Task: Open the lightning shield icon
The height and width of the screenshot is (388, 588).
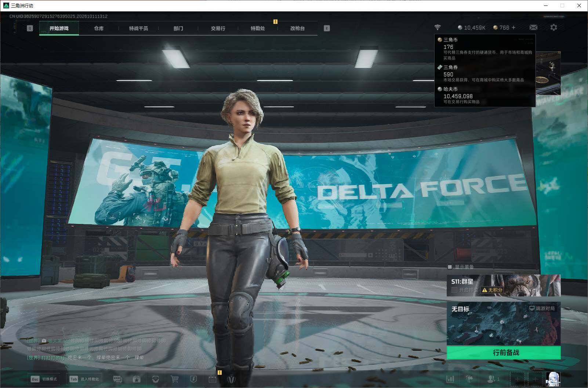Action: (193, 379)
